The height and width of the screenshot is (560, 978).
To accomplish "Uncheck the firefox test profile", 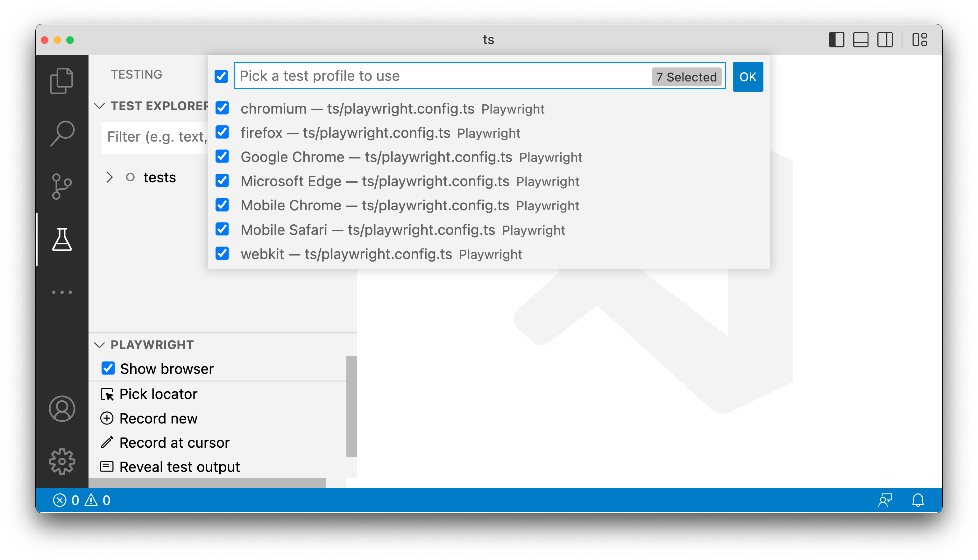I will [222, 133].
